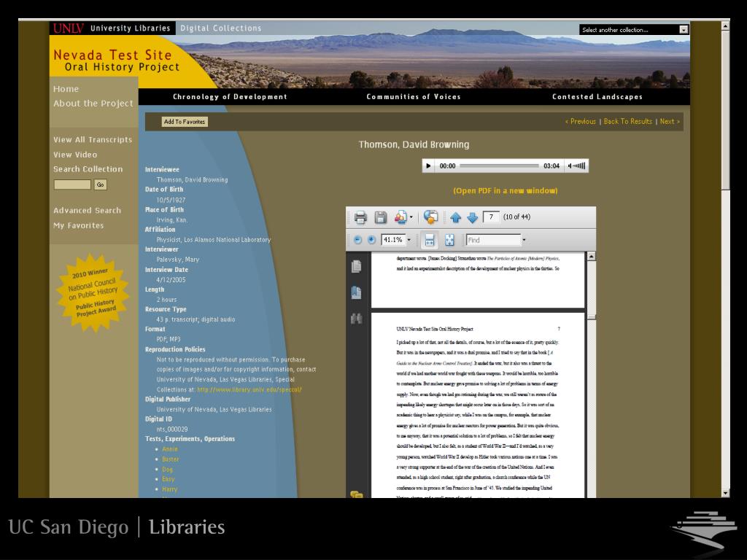The width and height of the screenshot is (747, 560).
Task: Open the binoculars Search panel icon
Action: click(x=356, y=318)
